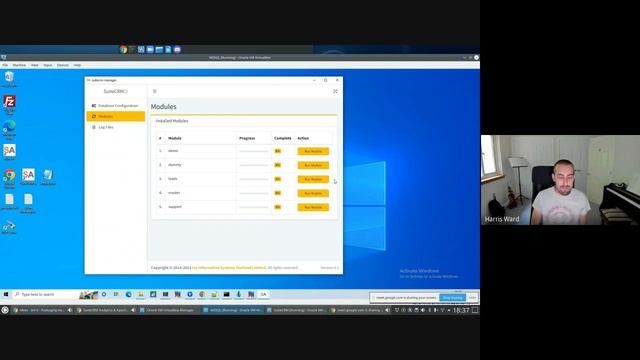The width and height of the screenshot is (640, 360).
Task: Run Module for the support row
Action: pyautogui.click(x=313, y=207)
